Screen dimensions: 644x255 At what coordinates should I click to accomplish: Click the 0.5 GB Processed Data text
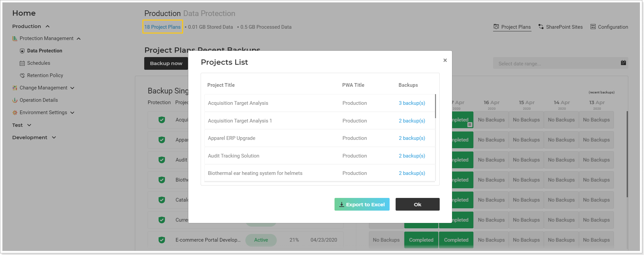pyautogui.click(x=266, y=27)
